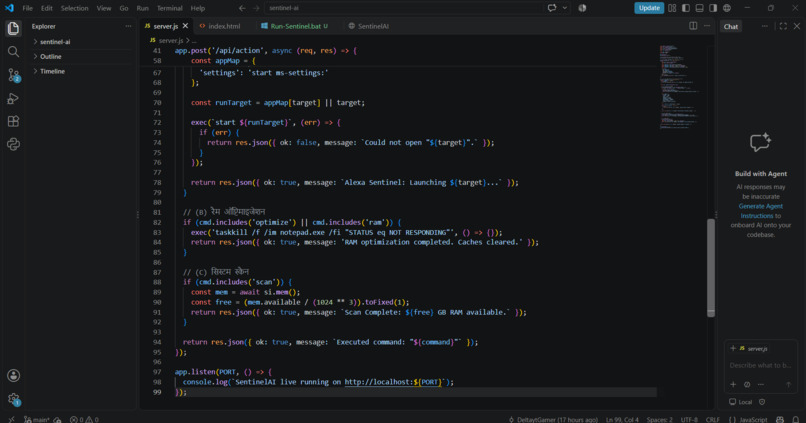
Task: Open remote window icon in status bar
Action: click(11, 419)
